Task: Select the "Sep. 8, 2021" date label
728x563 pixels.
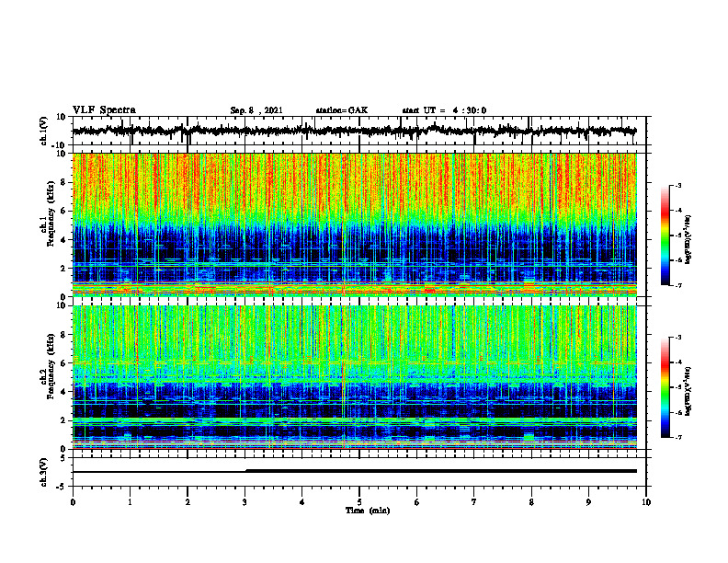Action: click(256, 110)
